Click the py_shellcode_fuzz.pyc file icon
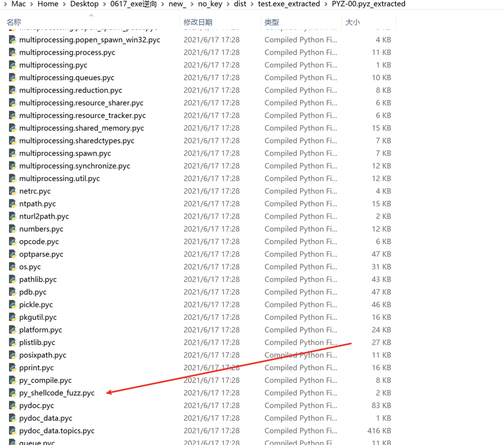Viewport: 504px width, 445px height. 13,393
